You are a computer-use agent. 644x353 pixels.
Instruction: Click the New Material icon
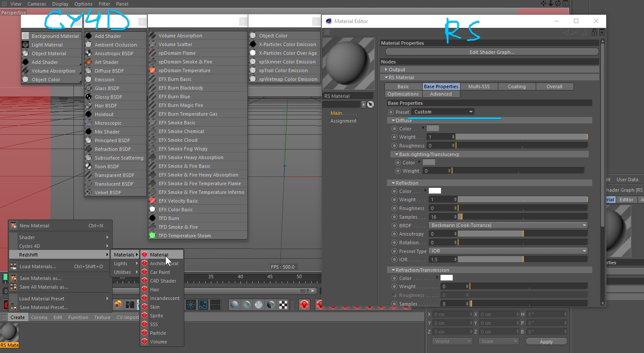[13, 226]
